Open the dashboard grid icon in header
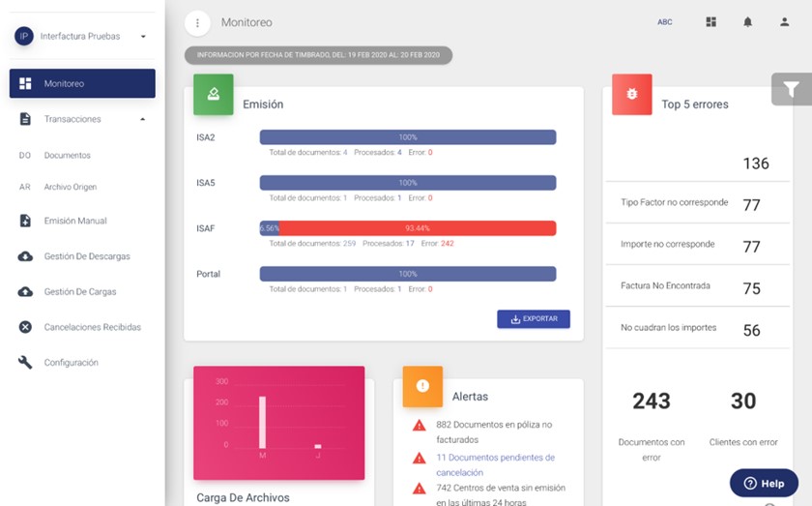812x506 pixels. [x=711, y=22]
